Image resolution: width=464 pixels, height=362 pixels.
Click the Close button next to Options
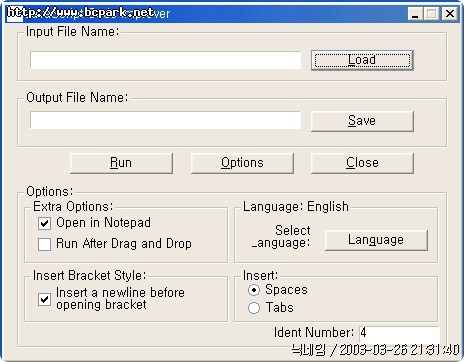click(362, 163)
